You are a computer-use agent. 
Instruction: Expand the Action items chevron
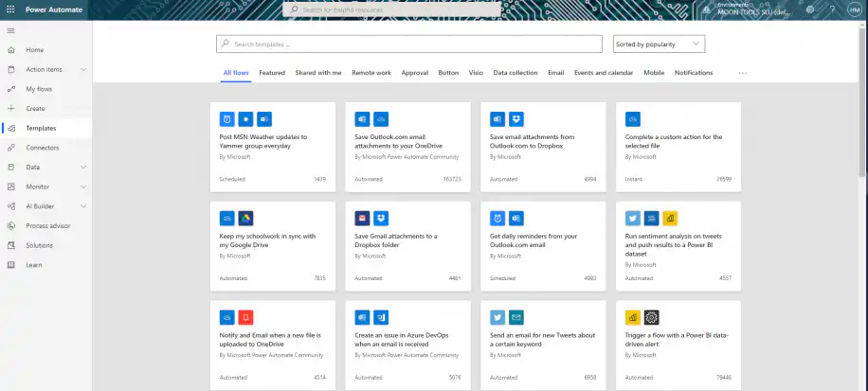(x=83, y=70)
